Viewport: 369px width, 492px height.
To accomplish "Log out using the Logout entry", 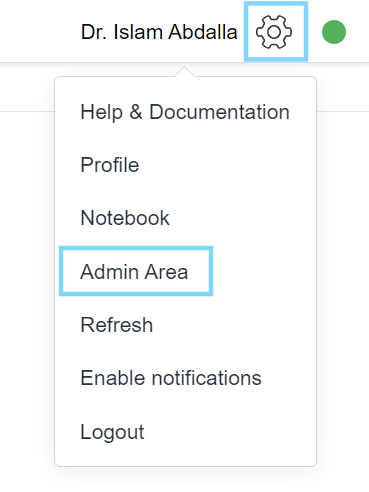I will pos(112,432).
